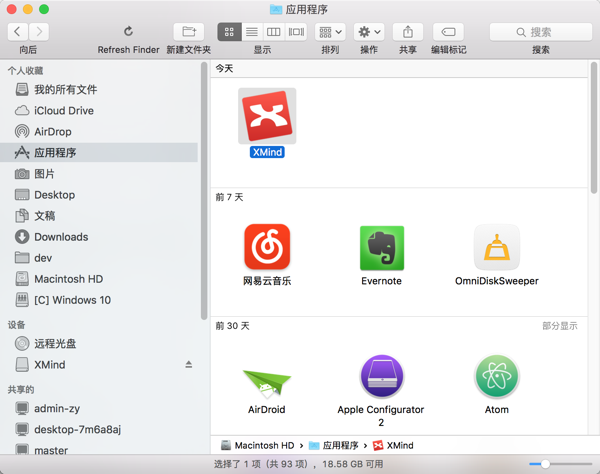Image resolution: width=600 pixels, height=474 pixels.
Task: Open 我的所有文件 in the sidebar
Action: tap(99, 90)
